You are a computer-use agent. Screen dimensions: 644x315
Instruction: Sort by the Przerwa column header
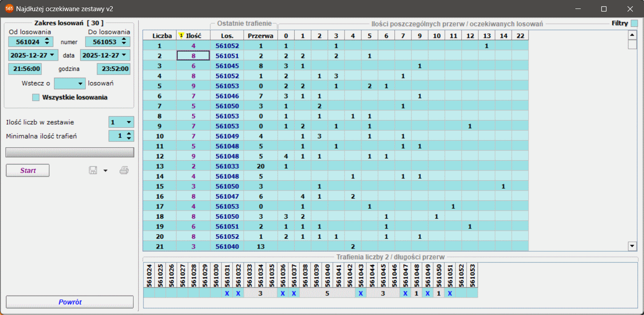(x=260, y=35)
